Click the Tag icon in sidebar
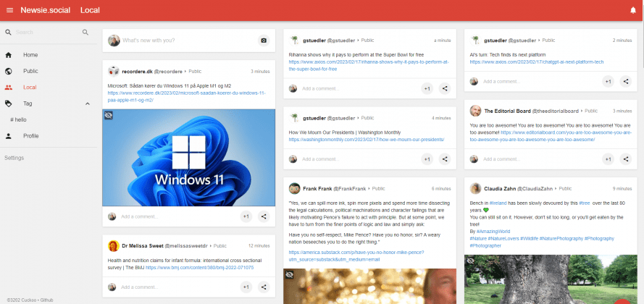Screen dimensions: 644x304 (8, 104)
